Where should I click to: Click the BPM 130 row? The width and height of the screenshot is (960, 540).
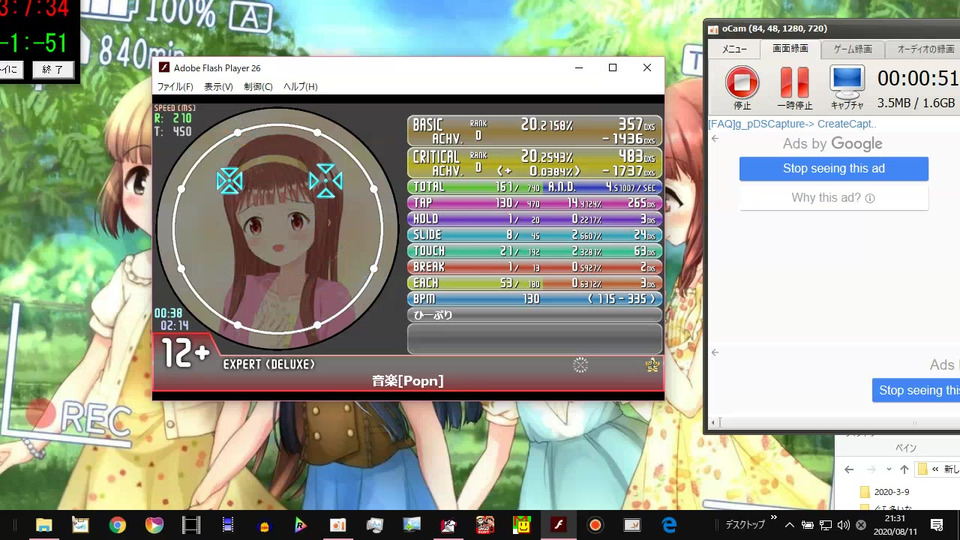(x=534, y=299)
